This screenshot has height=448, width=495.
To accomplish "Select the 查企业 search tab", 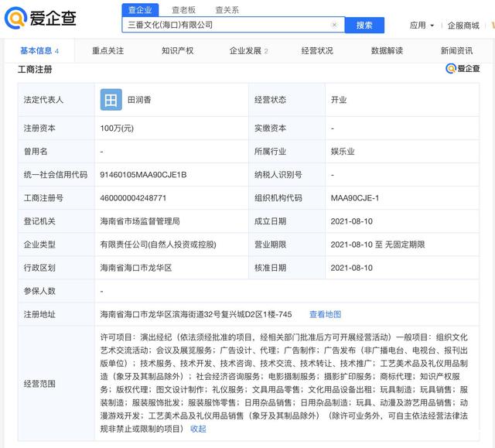I will (x=140, y=10).
